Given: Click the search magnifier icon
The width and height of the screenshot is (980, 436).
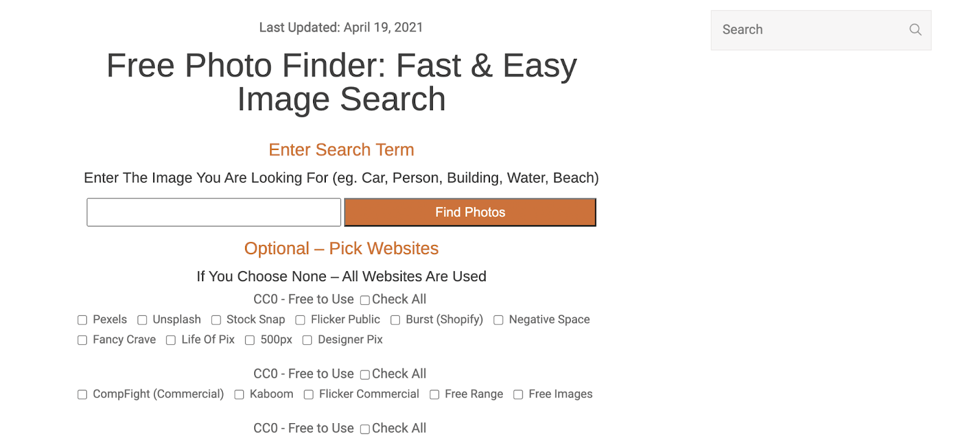Looking at the screenshot, I should pyautogui.click(x=915, y=29).
